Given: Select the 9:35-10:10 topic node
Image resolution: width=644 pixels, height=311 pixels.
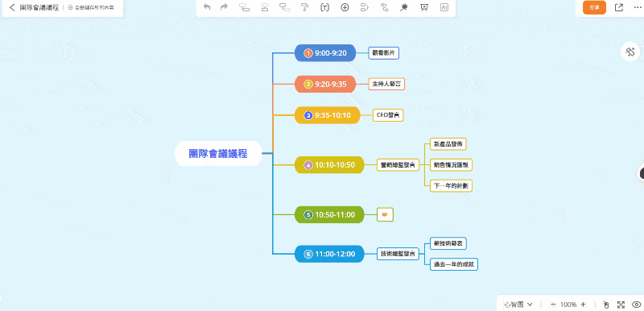Looking at the screenshot, I should 328,115.
